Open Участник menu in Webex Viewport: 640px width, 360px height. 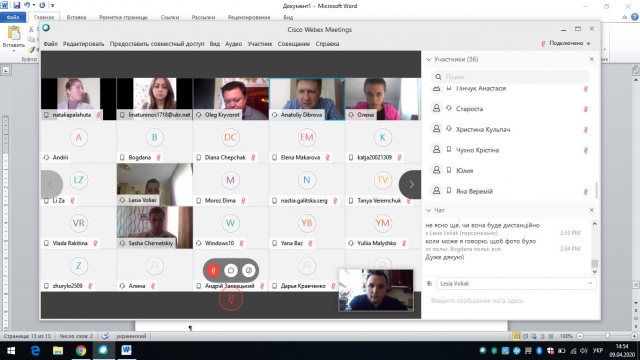tap(260, 44)
